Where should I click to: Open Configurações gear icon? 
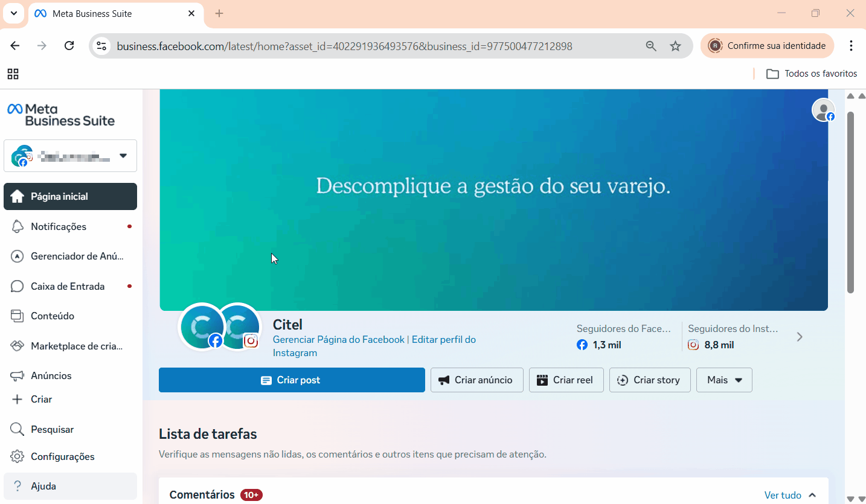[18, 457]
